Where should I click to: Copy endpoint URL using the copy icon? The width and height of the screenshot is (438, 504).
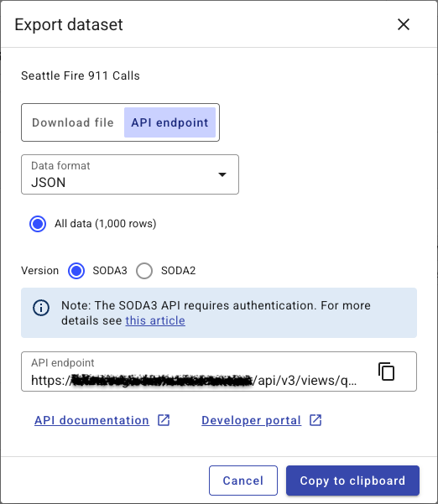pos(386,372)
